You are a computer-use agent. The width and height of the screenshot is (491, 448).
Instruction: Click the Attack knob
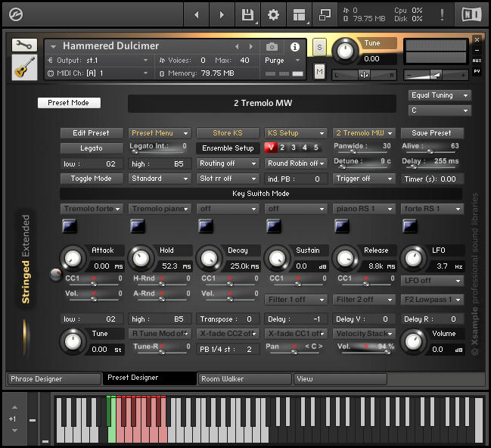pos(73,258)
